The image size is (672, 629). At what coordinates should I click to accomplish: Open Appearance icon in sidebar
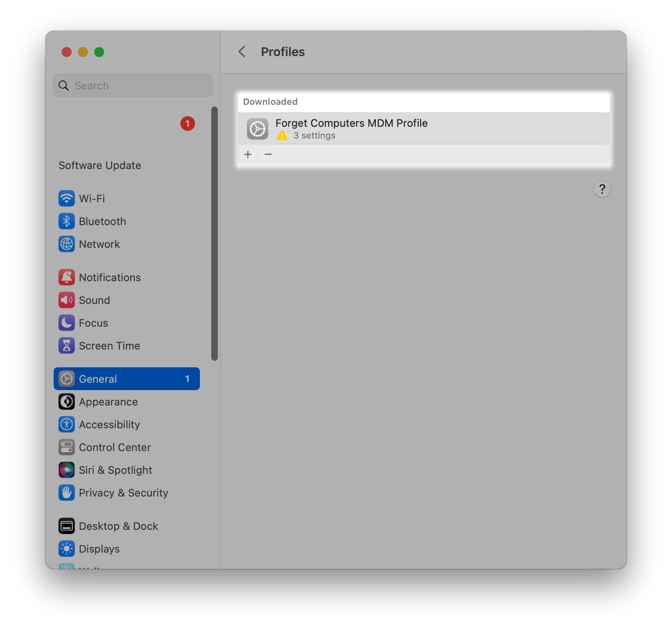[67, 401]
